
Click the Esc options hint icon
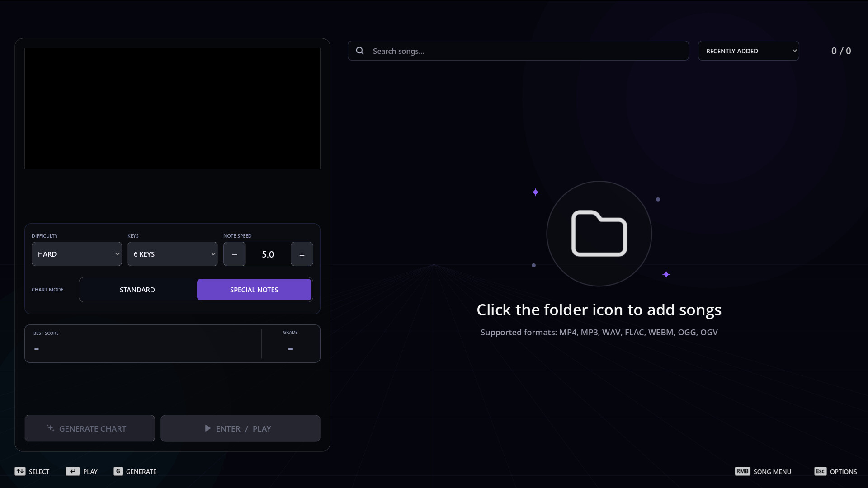pos(820,471)
